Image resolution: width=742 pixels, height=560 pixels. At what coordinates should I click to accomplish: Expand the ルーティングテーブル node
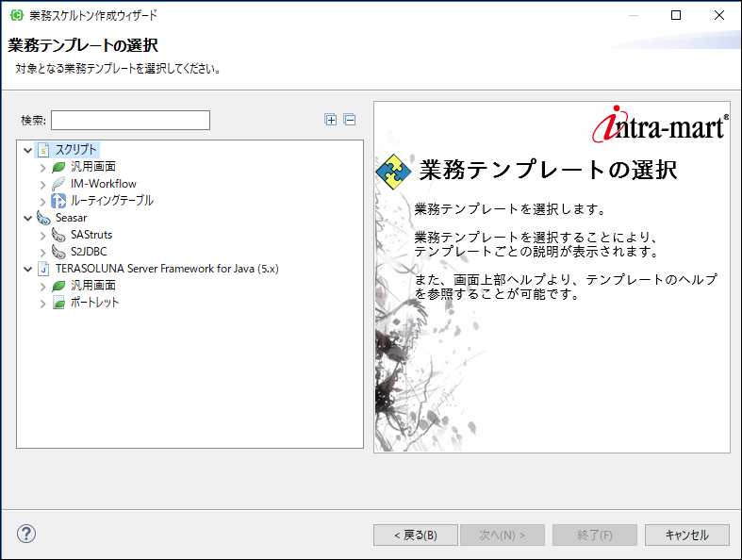tap(43, 202)
